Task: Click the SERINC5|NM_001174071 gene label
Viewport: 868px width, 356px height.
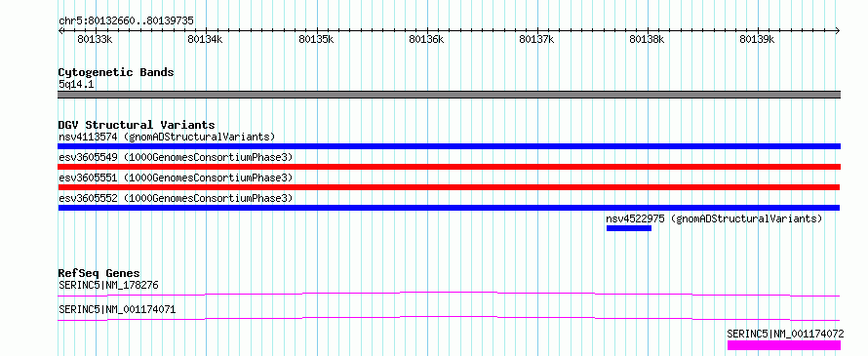Action: (x=117, y=309)
